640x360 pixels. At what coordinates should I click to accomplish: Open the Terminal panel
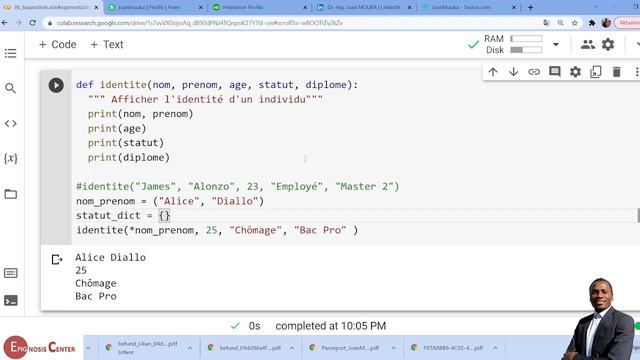click(x=11, y=301)
